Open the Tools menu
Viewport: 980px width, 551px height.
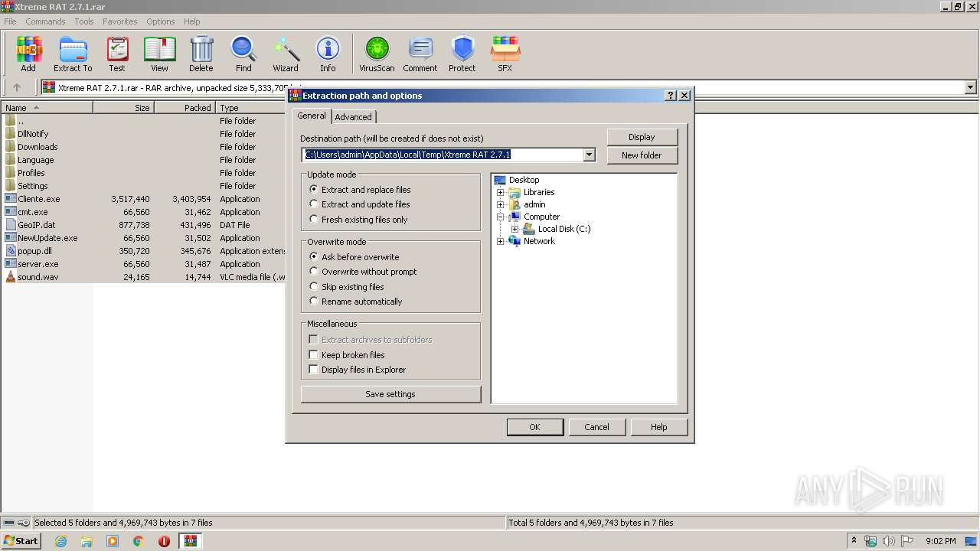pyautogui.click(x=84, y=21)
